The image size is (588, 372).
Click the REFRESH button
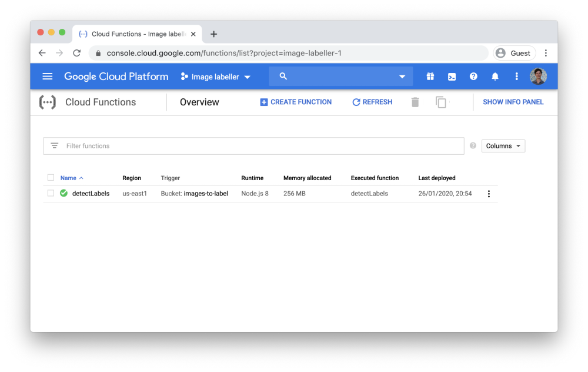click(x=372, y=102)
